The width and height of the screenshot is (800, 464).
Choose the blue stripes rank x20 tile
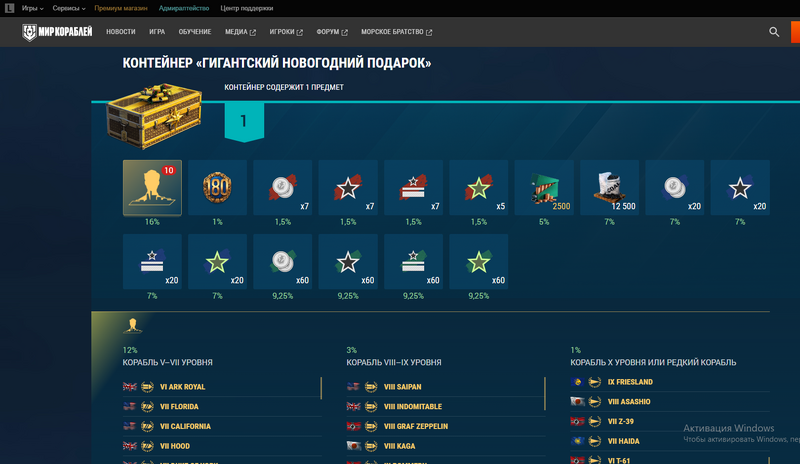coord(152,262)
